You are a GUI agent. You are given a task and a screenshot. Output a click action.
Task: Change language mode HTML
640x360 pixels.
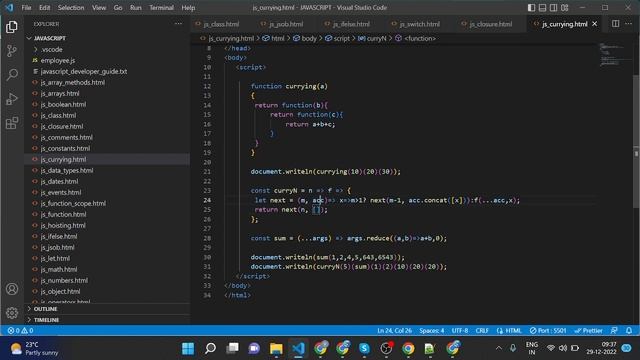coord(509,330)
